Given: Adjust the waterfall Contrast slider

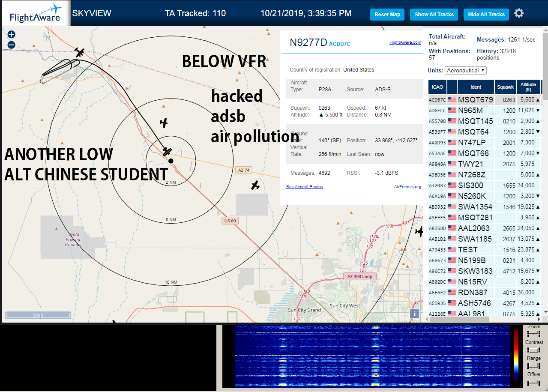Looking at the screenshot, I should (x=534, y=350).
